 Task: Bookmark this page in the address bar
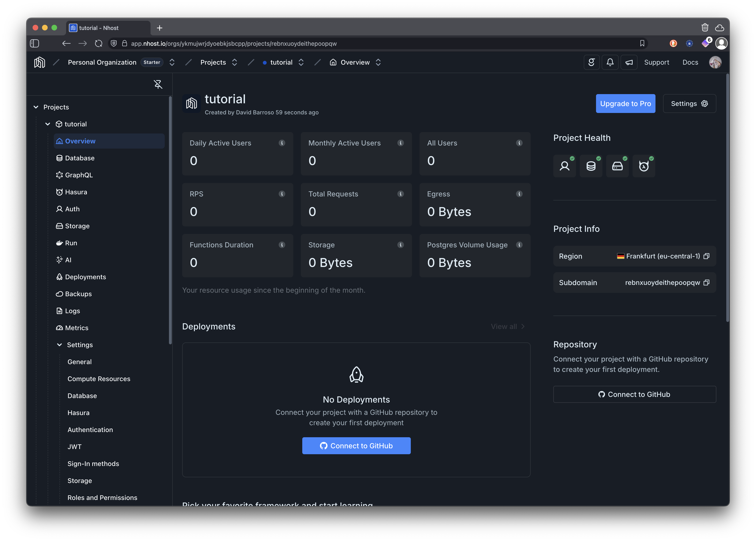(642, 43)
